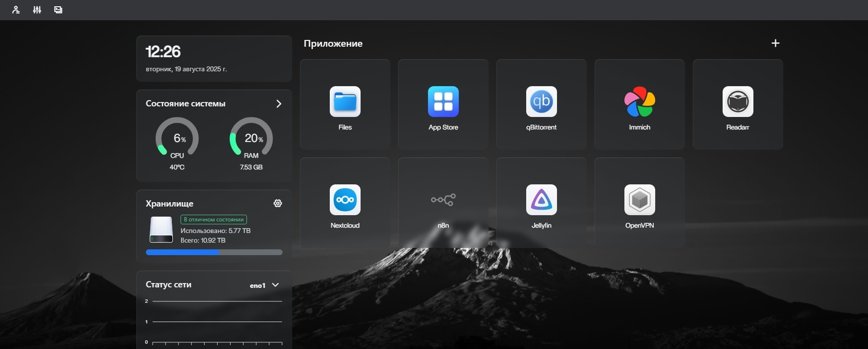Open Nextcloud
Image resolution: width=868 pixels, height=349 pixels.
coord(345,203)
